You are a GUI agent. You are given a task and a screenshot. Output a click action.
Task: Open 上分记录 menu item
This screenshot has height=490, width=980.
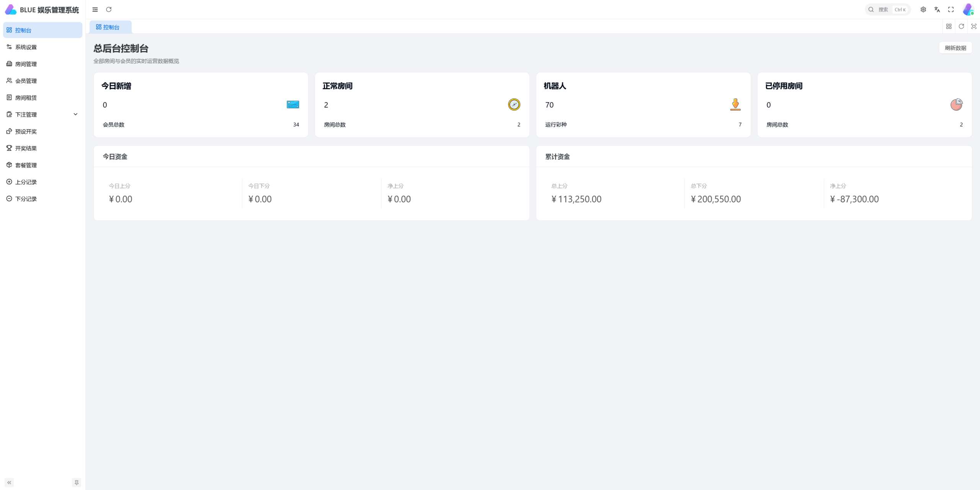(x=42, y=182)
